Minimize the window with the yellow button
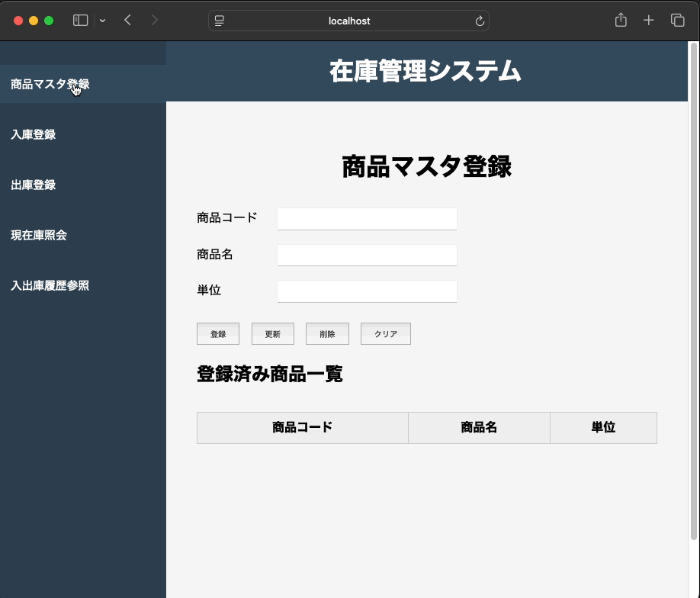Viewport: 700px width, 598px height. tap(34, 21)
